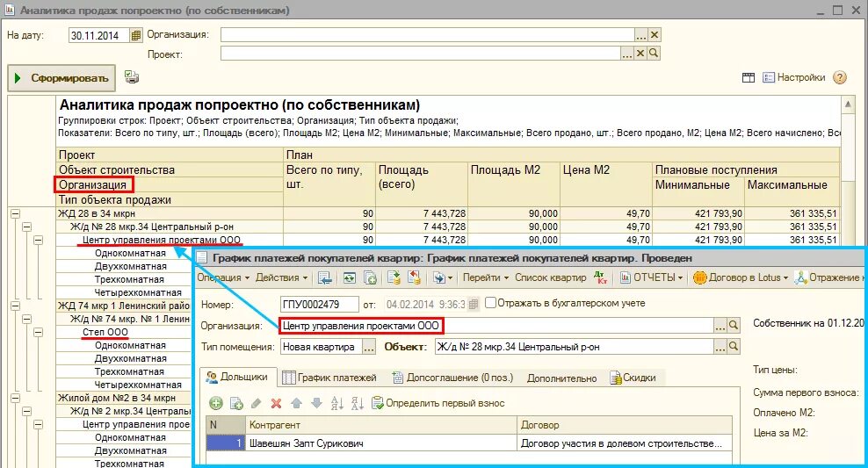
Task: Select the Степ ООО row in the report
Action: coord(105,332)
